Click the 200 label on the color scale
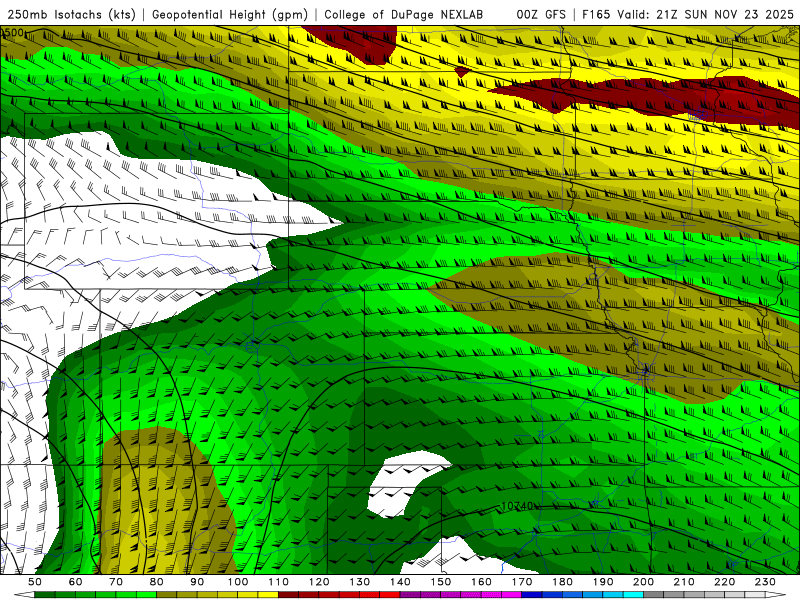The width and height of the screenshot is (800, 600). 643,582
